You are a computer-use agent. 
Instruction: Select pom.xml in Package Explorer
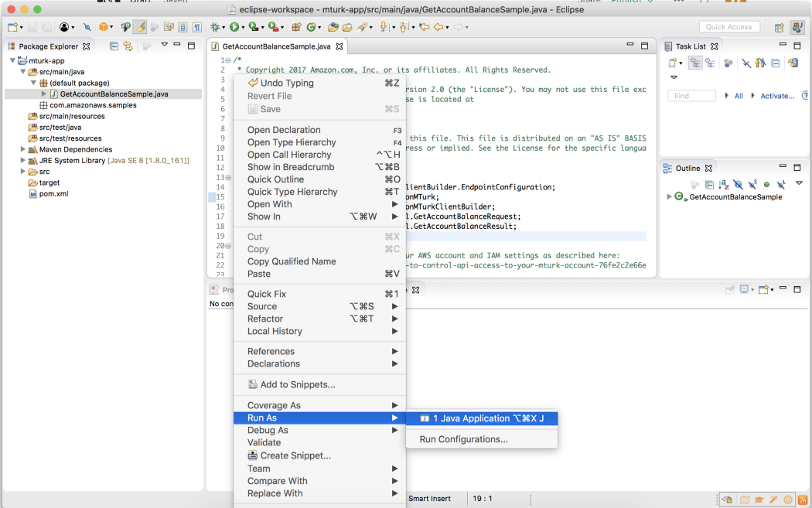(x=54, y=193)
